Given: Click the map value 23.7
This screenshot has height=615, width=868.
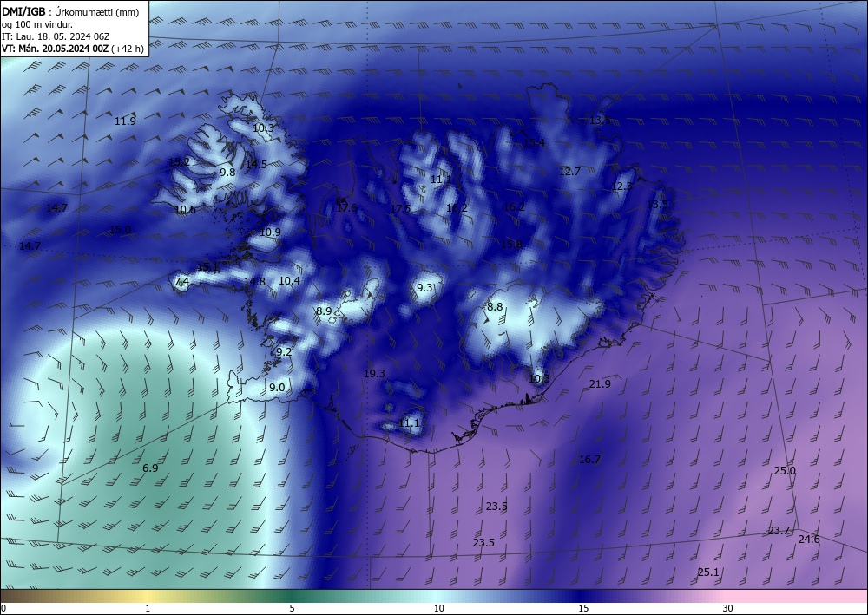Looking at the screenshot, I should (779, 531).
